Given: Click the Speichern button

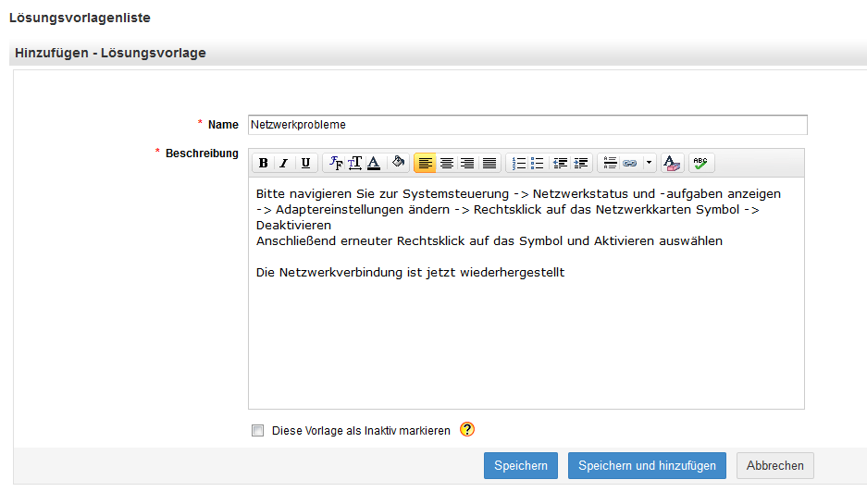Looking at the screenshot, I should tap(521, 465).
